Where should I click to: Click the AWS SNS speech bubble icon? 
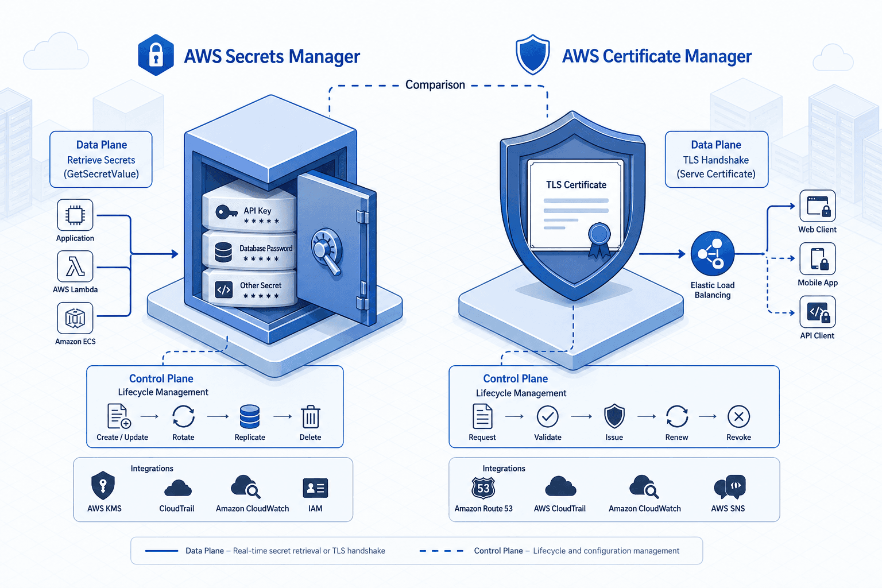point(730,487)
